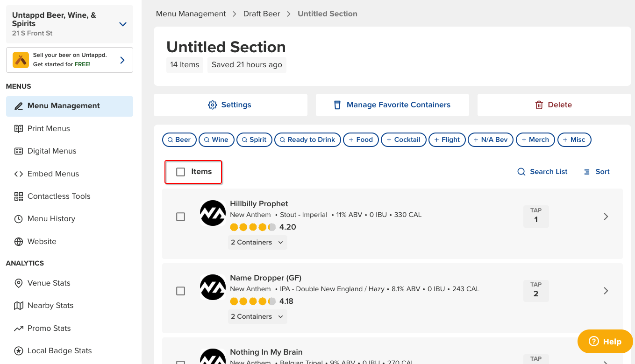Search for Spirit items
This screenshot has height=364, width=635.
(254, 140)
